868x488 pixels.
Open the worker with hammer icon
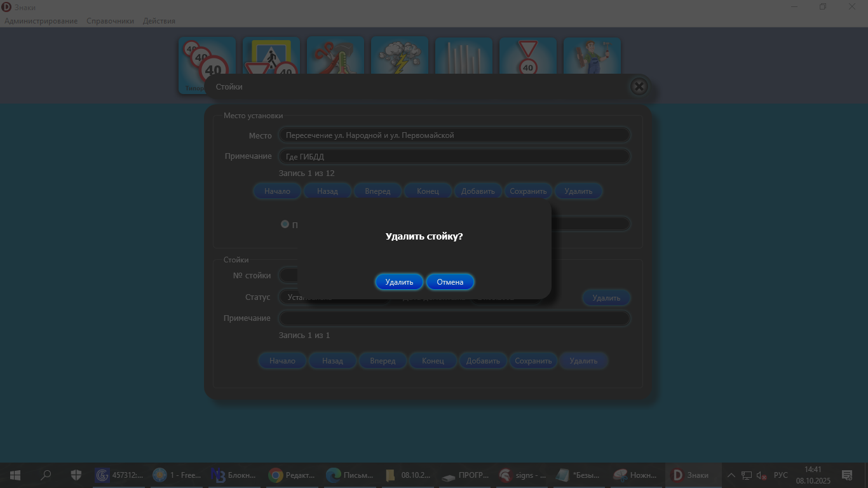pyautogui.click(x=592, y=56)
